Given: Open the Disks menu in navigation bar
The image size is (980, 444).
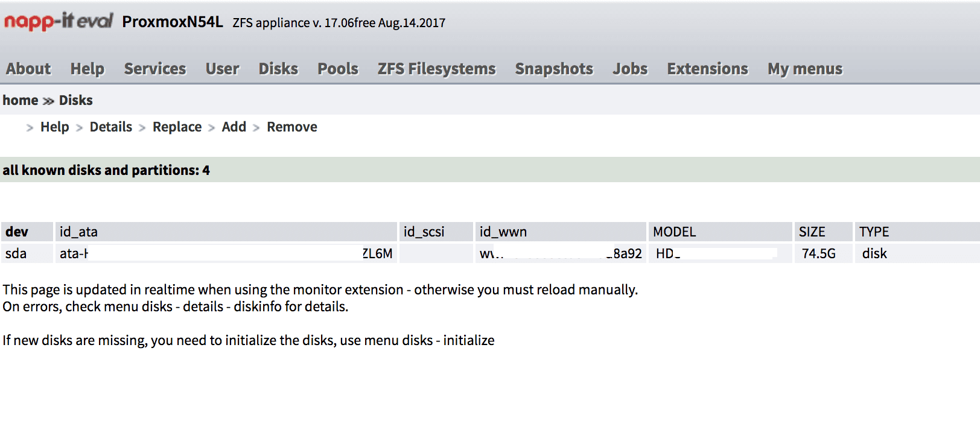Looking at the screenshot, I should tap(278, 69).
